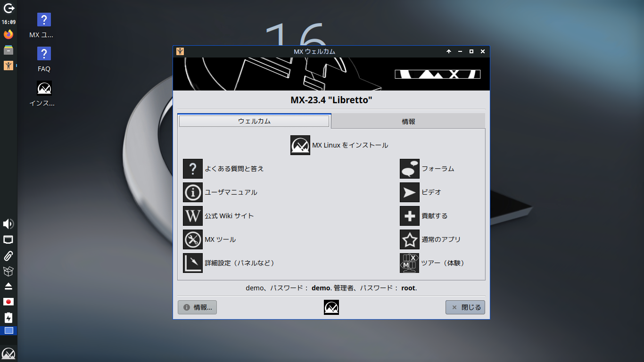644x362 pixels.
Task: Open the file manager from the panel
Action: [8, 50]
